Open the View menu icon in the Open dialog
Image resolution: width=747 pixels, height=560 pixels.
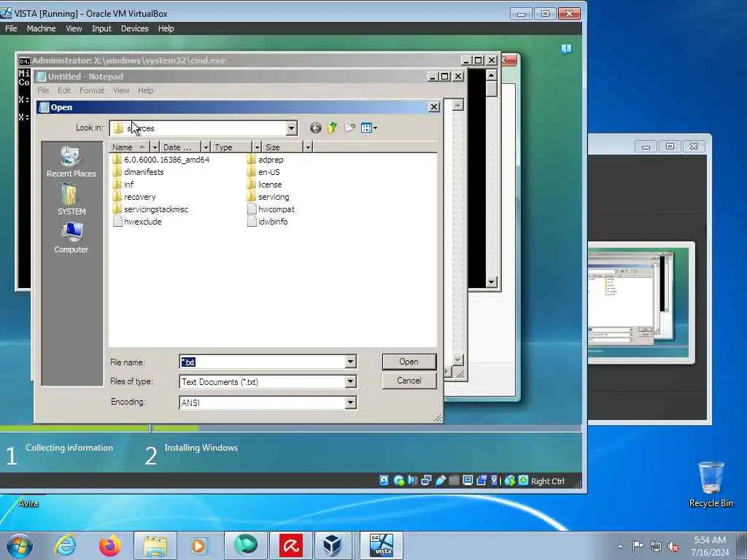coord(369,128)
